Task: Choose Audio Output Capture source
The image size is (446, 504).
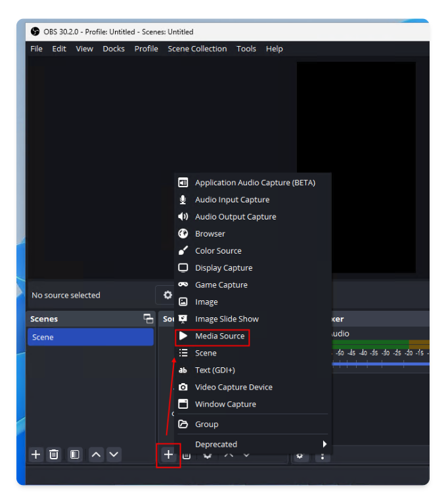Action: coord(253,217)
